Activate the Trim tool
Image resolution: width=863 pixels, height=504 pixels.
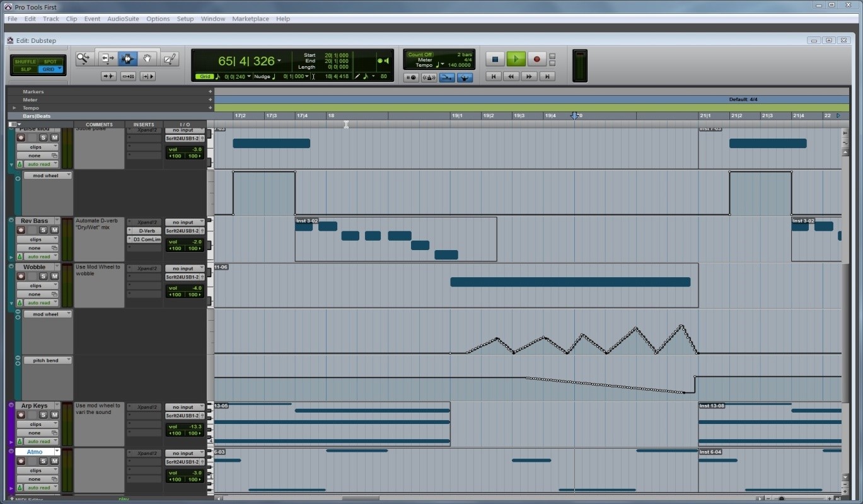click(x=107, y=58)
